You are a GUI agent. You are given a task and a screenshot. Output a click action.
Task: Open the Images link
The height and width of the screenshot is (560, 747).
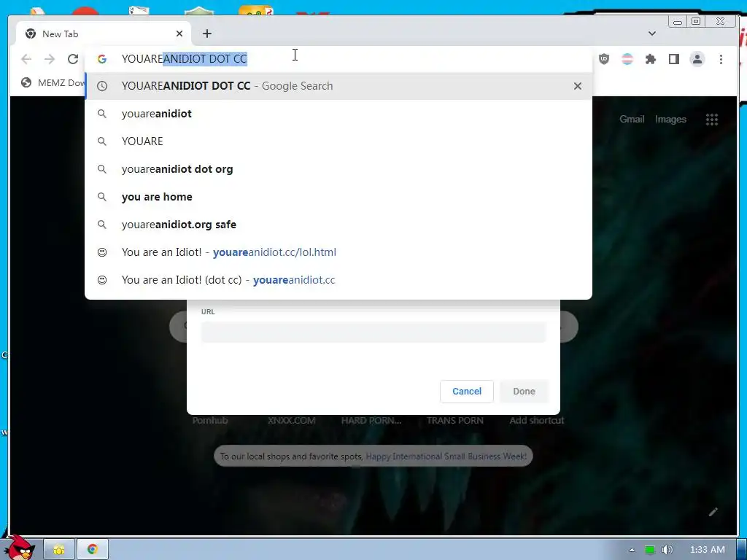coord(670,120)
